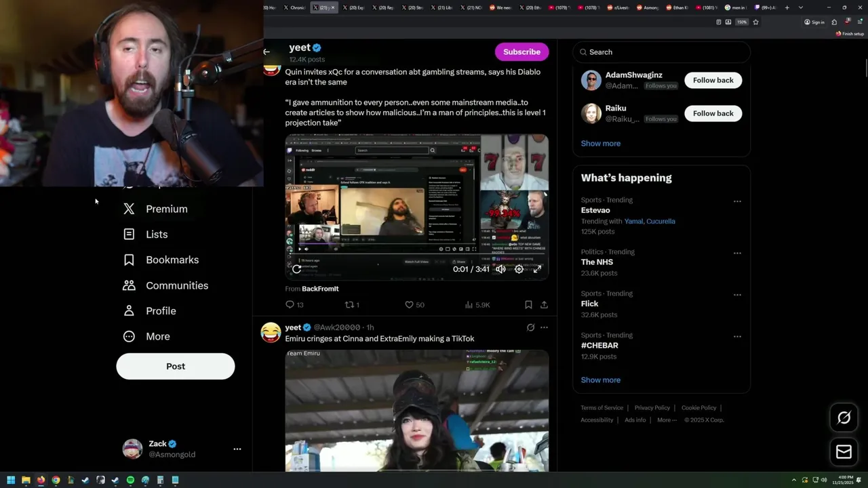The image size is (868, 488).
Task: Open the Premium X logo sidebar item
Action: coord(155,209)
